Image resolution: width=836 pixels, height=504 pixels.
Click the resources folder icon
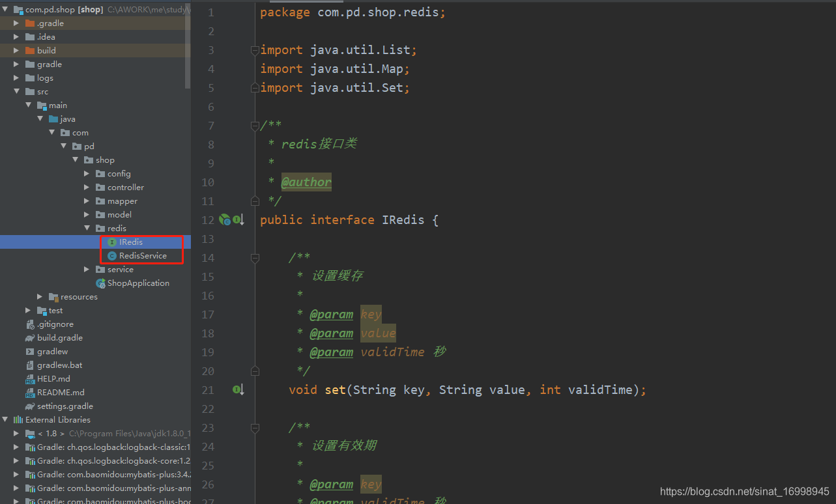[x=53, y=297]
